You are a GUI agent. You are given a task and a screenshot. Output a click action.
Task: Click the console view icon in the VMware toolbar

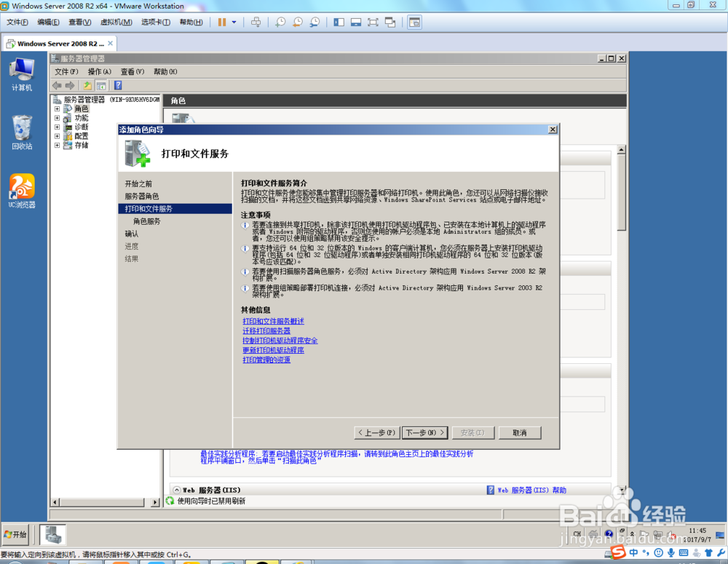point(415,23)
